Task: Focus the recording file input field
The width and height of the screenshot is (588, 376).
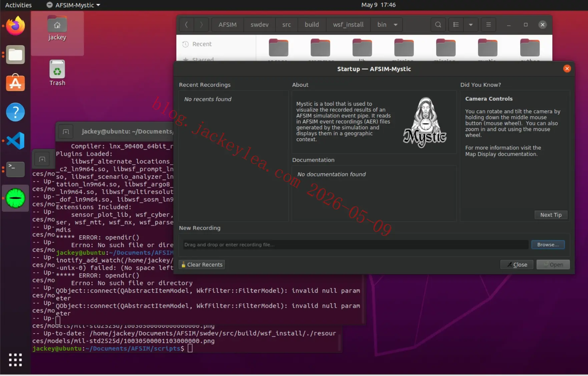Action: [356, 245]
